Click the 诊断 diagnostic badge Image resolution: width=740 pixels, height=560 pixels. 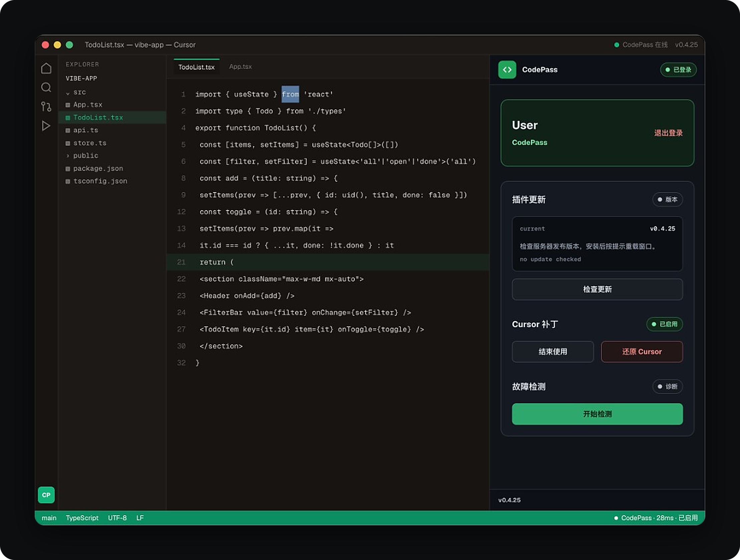click(668, 386)
